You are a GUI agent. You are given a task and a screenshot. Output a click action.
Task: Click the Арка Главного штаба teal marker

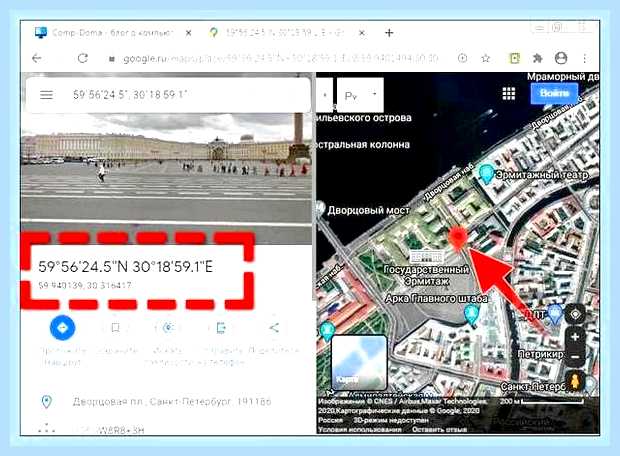pos(471,315)
